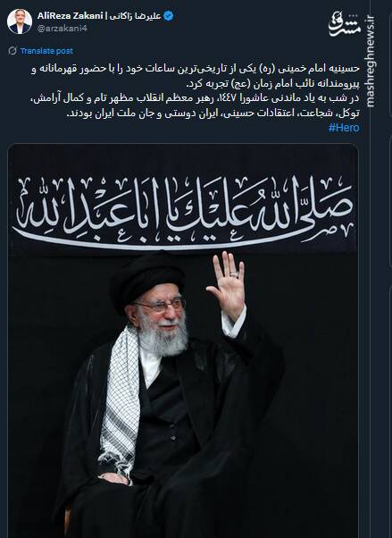The width and height of the screenshot is (392, 538).
Task: Click the AliReza Zakani display name
Action: pyautogui.click(x=70, y=16)
